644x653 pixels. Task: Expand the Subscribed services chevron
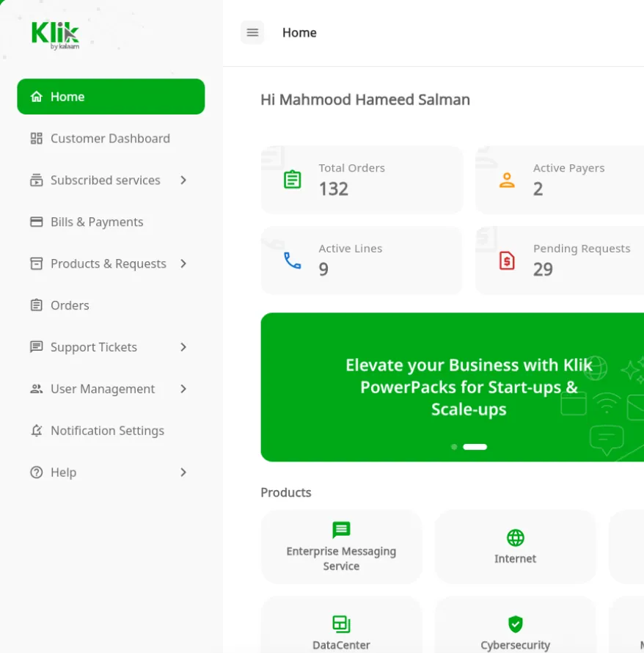click(x=183, y=180)
